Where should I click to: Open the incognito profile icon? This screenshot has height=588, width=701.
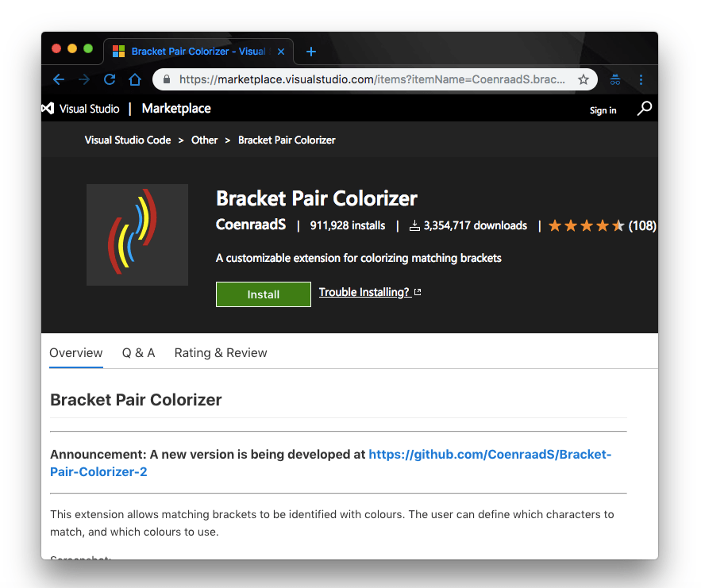pos(615,79)
